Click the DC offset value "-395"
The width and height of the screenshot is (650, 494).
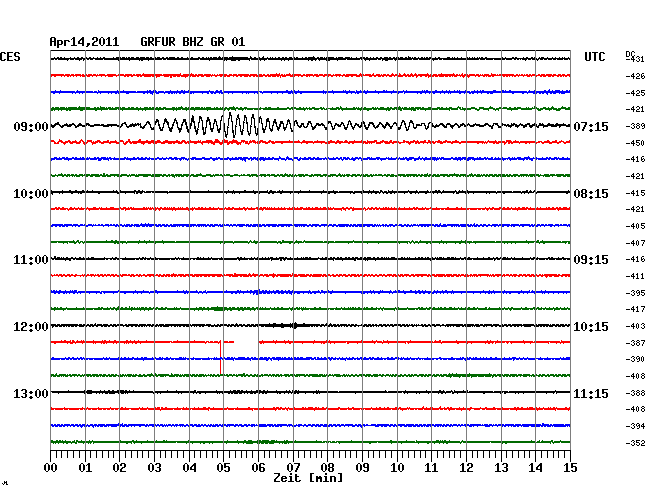(x=635, y=293)
